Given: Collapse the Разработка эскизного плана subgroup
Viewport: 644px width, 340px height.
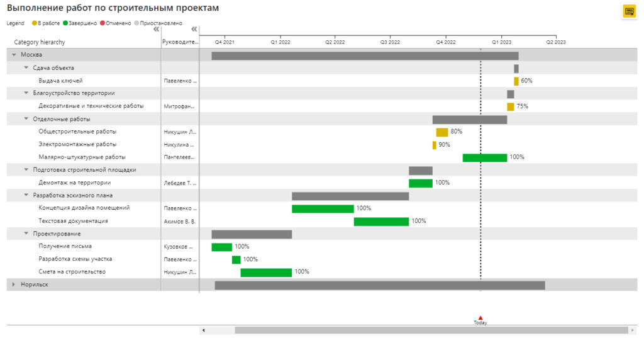Looking at the screenshot, I should pyautogui.click(x=26, y=195).
